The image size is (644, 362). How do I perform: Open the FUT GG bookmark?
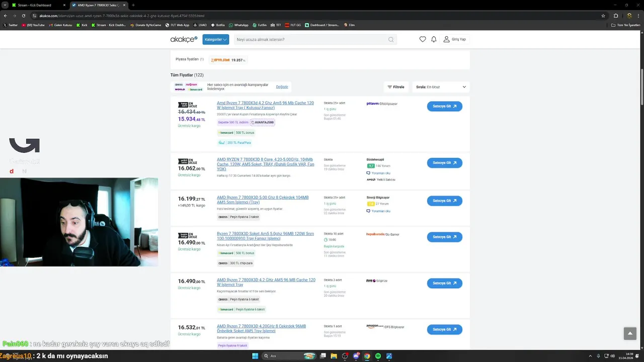[293, 25]
